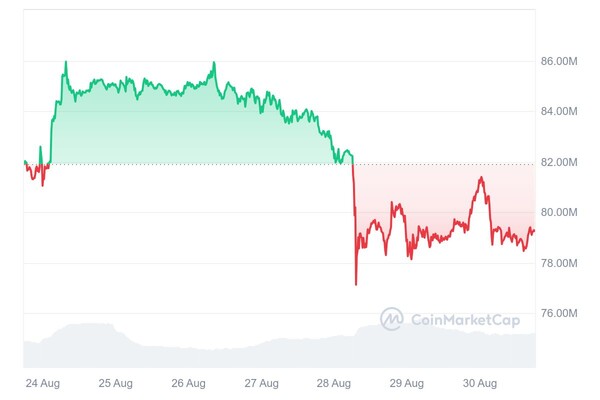Click the 26 Aug axis label
Viewport: 600px width, 400px height.
pyautogui.click(x=189, y=383)
